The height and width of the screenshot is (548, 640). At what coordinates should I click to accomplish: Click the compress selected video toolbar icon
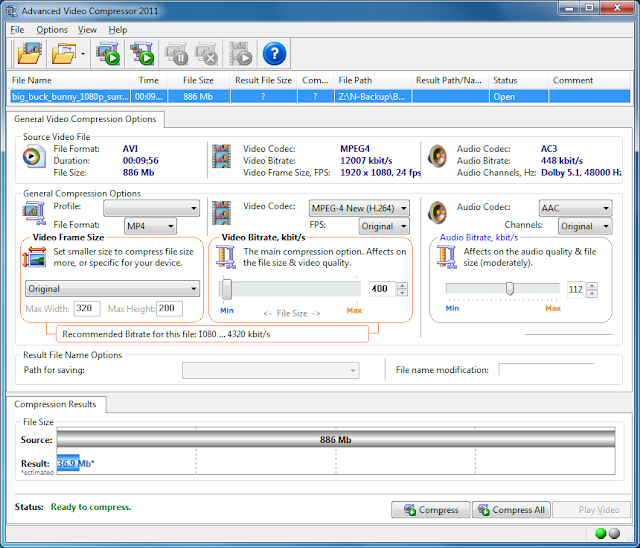point(108,53)
